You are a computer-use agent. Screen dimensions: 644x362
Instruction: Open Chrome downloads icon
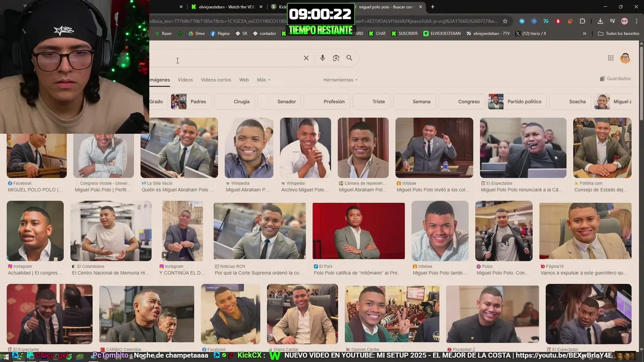600,21
